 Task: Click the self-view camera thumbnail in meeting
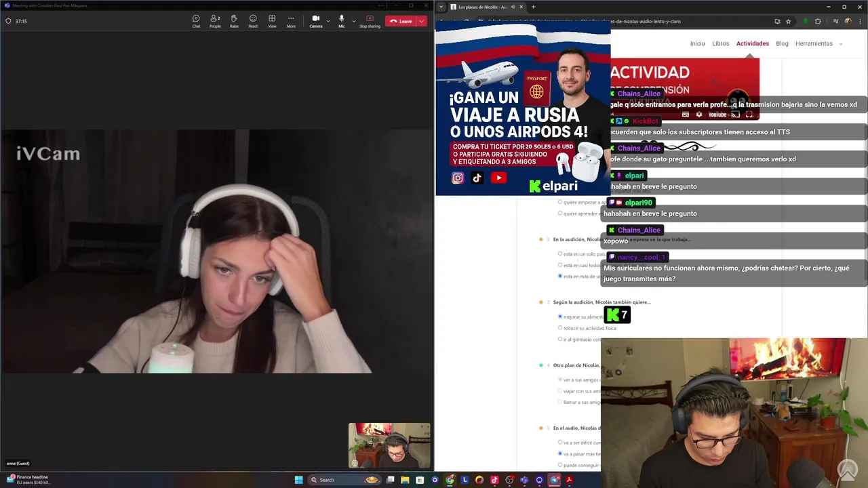point(389,445)
